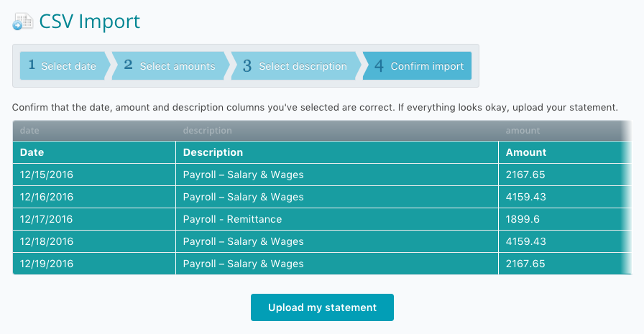Click the Date header cell

94,152
